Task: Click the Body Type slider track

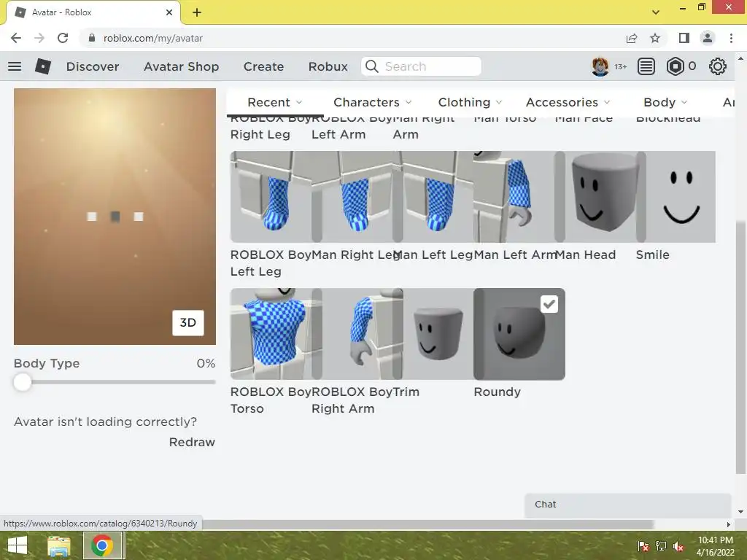Action: coord(115,382)
